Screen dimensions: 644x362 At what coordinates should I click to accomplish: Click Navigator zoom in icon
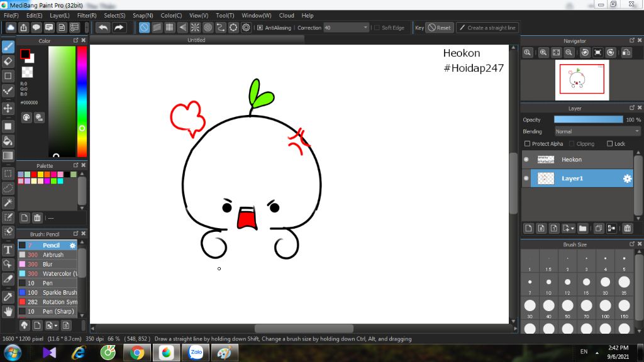click(543, 53)
